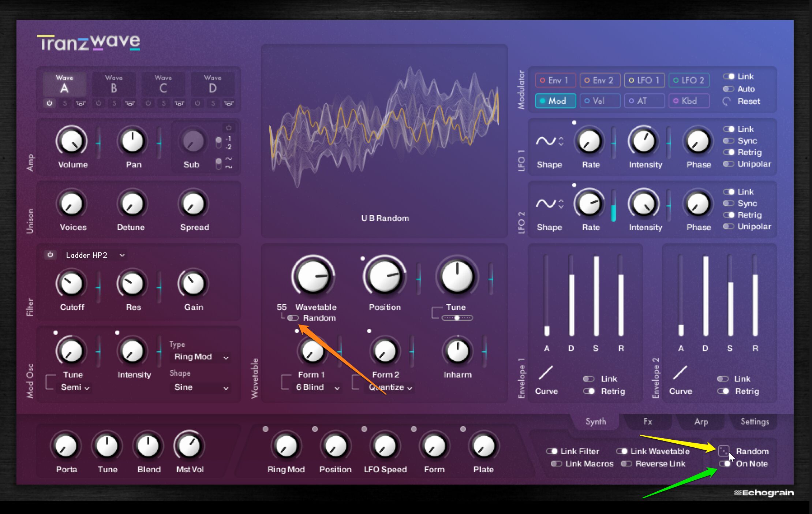Open the Ring Mod type dropdown

click(x=201, y=357)
